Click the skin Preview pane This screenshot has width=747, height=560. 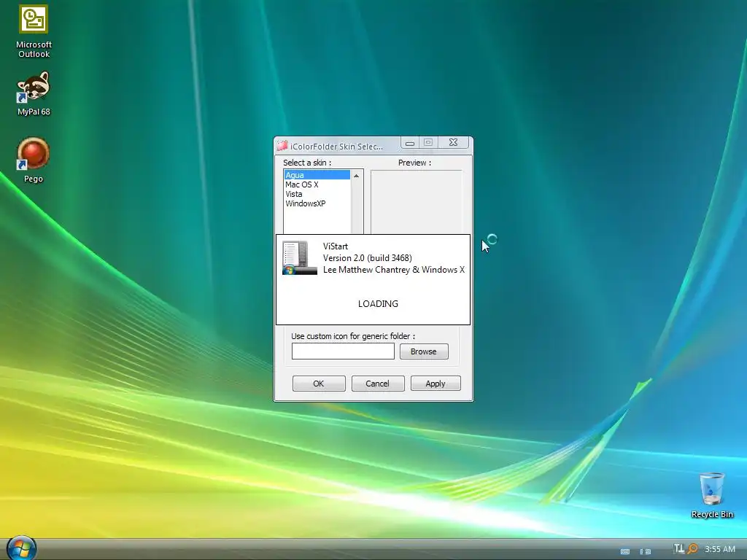pos(416,202)
